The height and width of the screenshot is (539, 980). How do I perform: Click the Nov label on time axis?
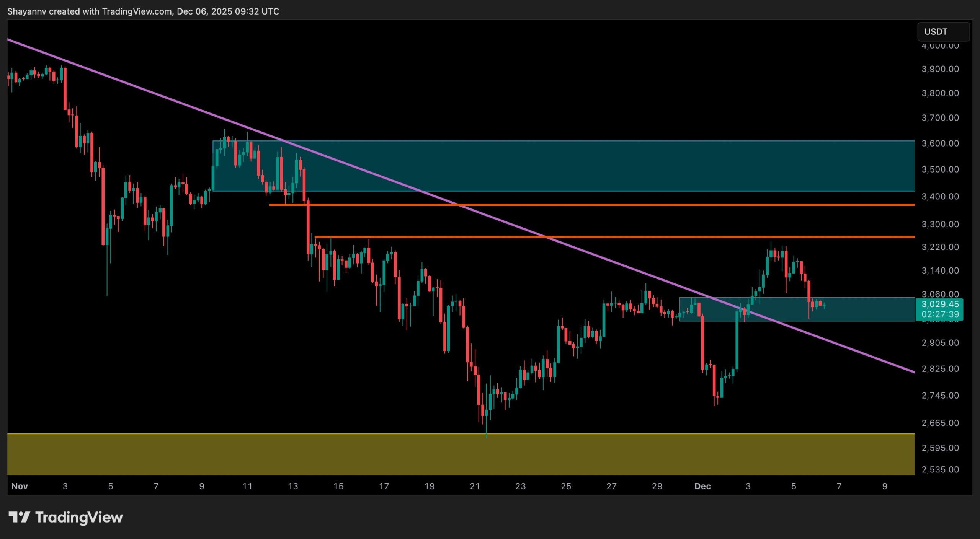tap(20, 486)
